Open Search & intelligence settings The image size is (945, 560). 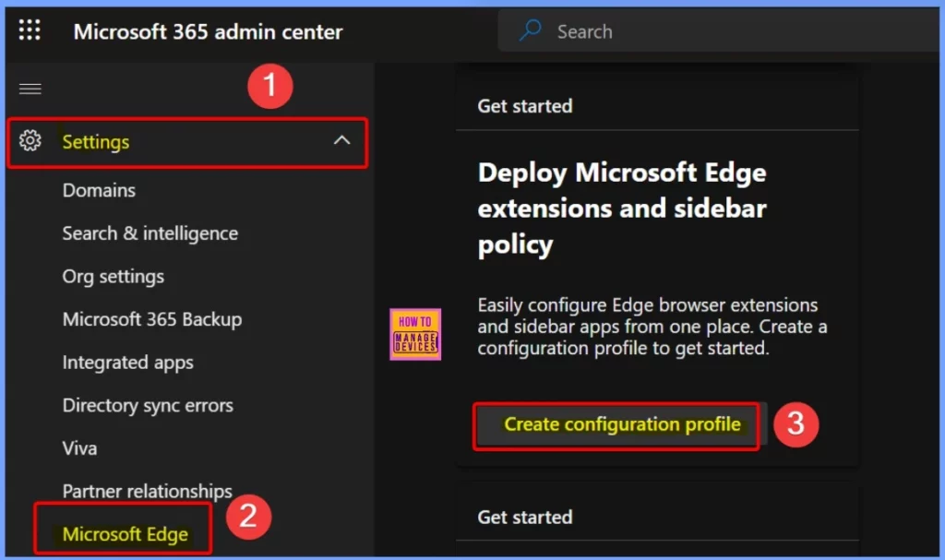150,233
